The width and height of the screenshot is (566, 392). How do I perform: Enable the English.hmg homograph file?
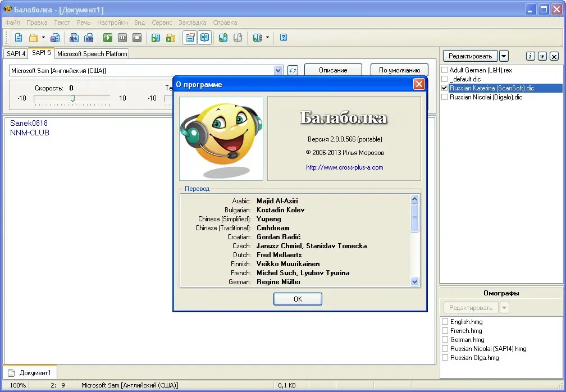coord(445,322)
